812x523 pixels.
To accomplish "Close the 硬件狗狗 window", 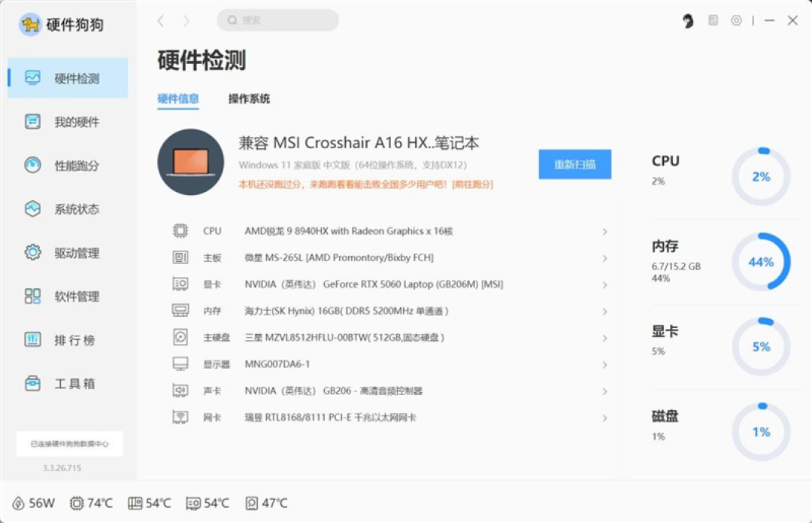I will (x=792, y=20).
